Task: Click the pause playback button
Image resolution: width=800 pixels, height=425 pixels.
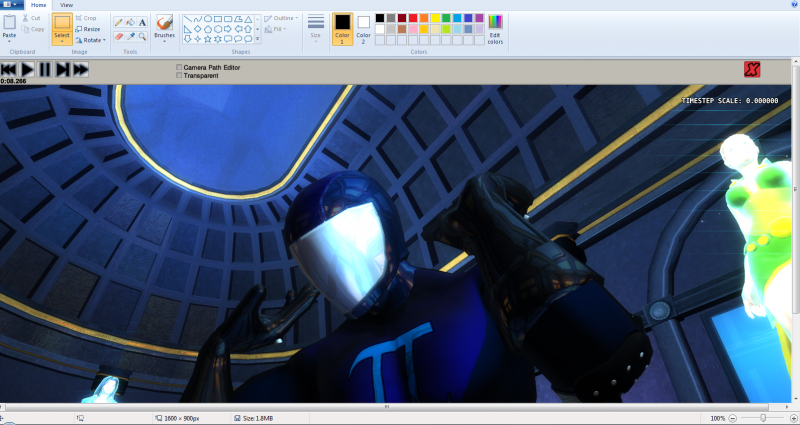Action: (x=45, y=69)
